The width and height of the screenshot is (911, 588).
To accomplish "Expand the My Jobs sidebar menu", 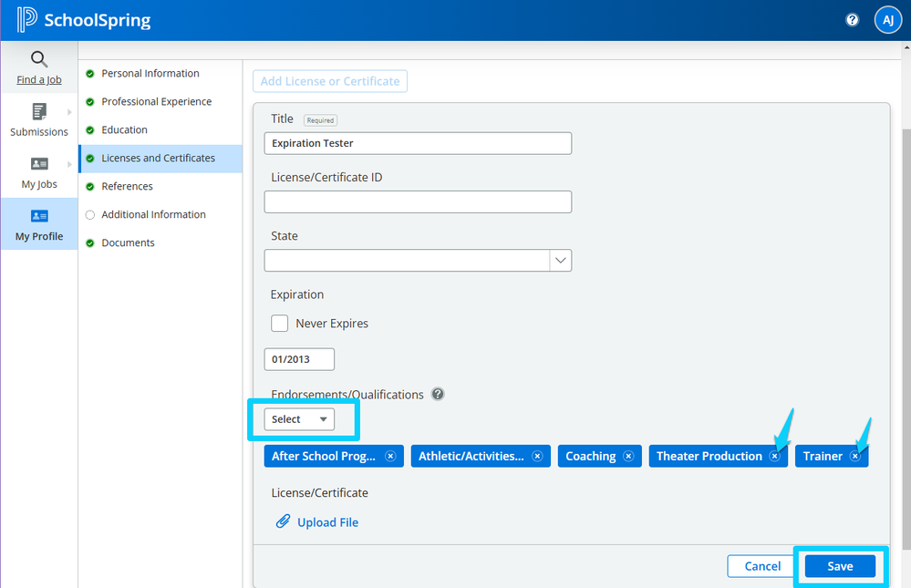I will pyautogui.click(x=39, y=171).
